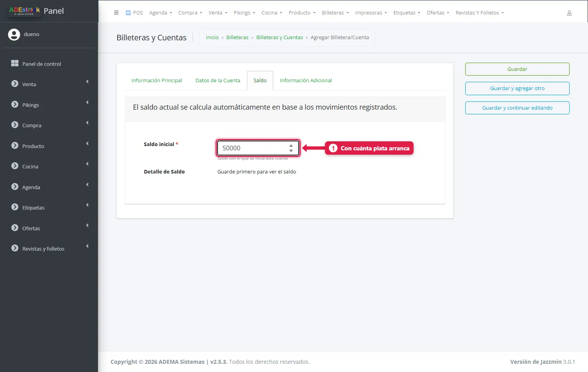Open the Revistas Y Folletos top menu
The height and width of the screenshot is (372, 588).
click(479, 13)
